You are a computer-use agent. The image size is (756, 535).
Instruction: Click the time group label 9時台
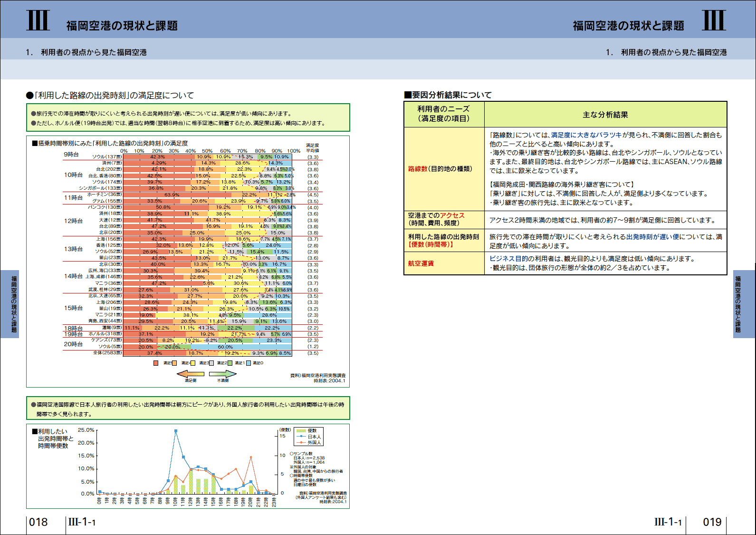(71, 155)
